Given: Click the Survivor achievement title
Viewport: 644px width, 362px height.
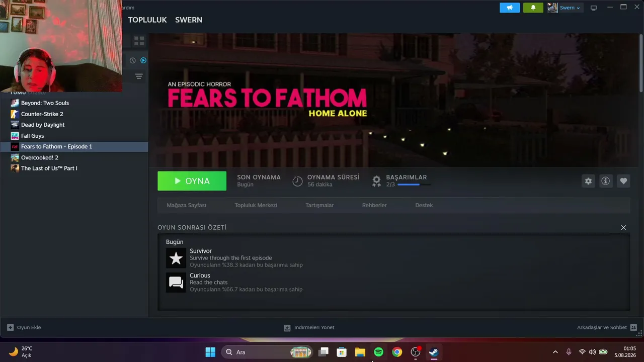Looking at the screenshot, I should (201, 251).
